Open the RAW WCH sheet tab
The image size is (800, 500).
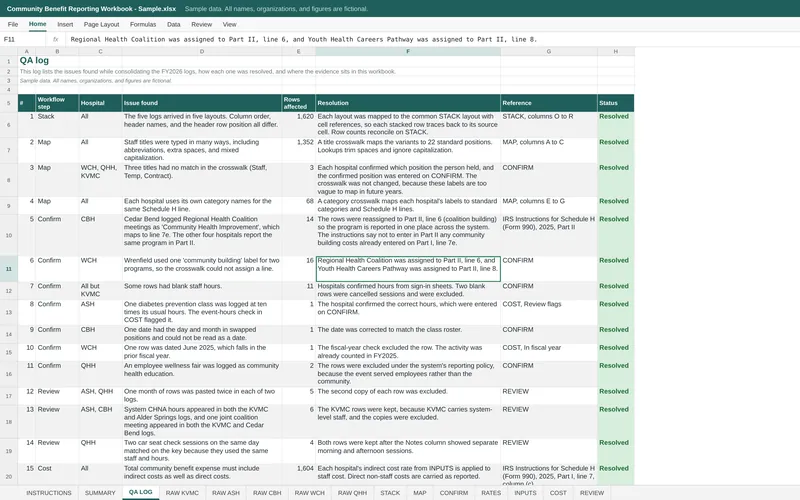tap(310, 493)
